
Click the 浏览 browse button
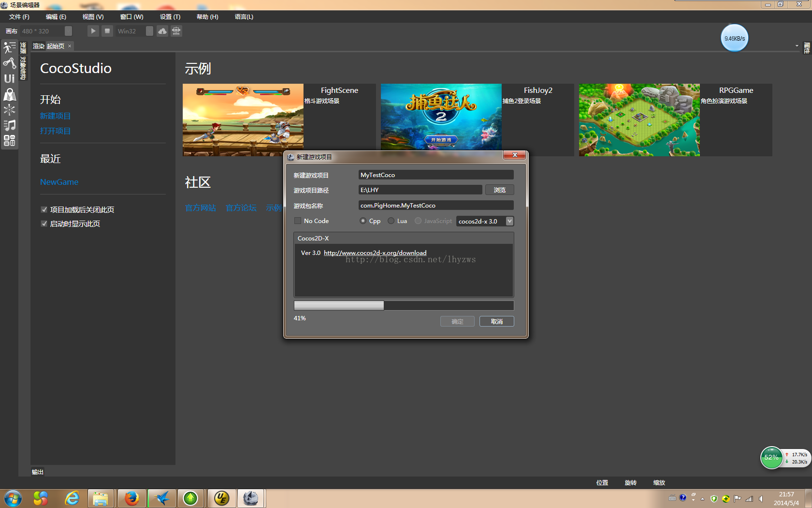[500, 190]
